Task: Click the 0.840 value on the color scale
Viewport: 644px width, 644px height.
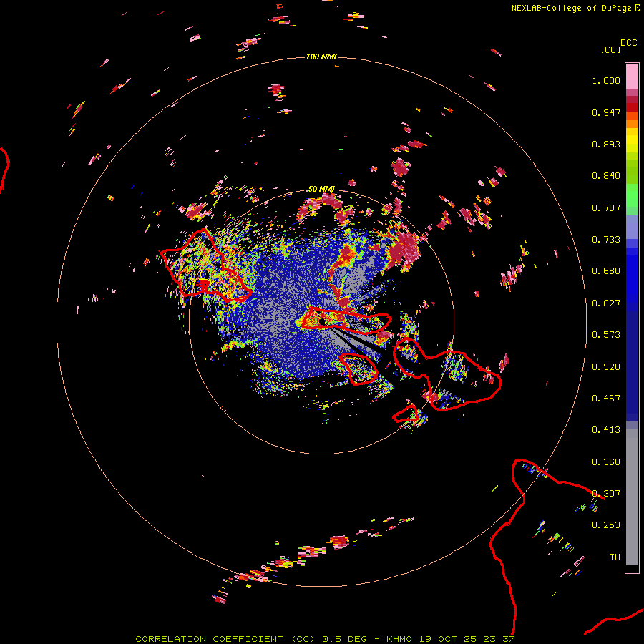Action: coord(606,176)
